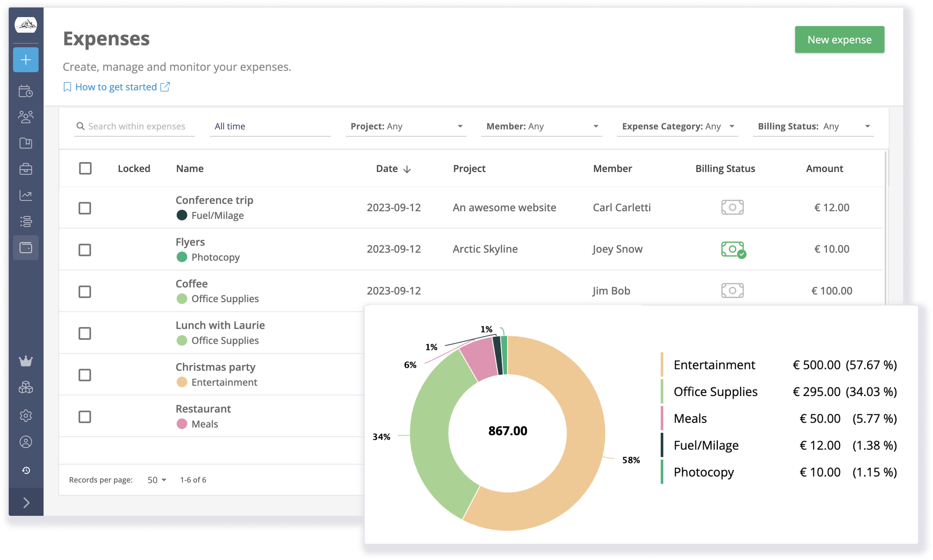The height and width of the screenshot is (560, 933).
Task: Tick the Christmas party row checkbox
Action: (x=85, y=375)
